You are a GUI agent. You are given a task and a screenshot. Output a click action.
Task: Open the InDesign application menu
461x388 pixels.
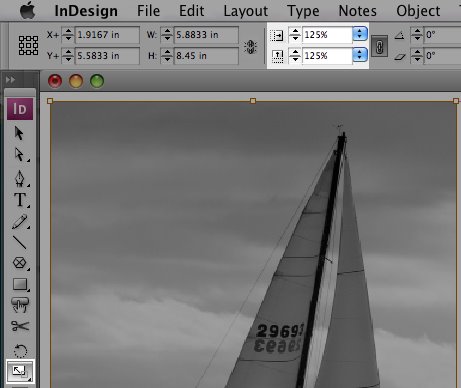86,11
